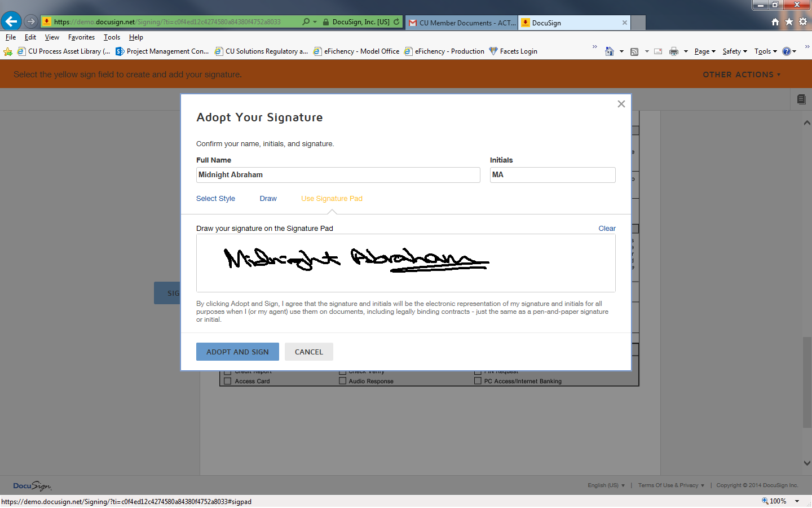Screen dimensions: 812x508
Task: Toggle the Access Card checkbox
Action: [x=228, y=381]
